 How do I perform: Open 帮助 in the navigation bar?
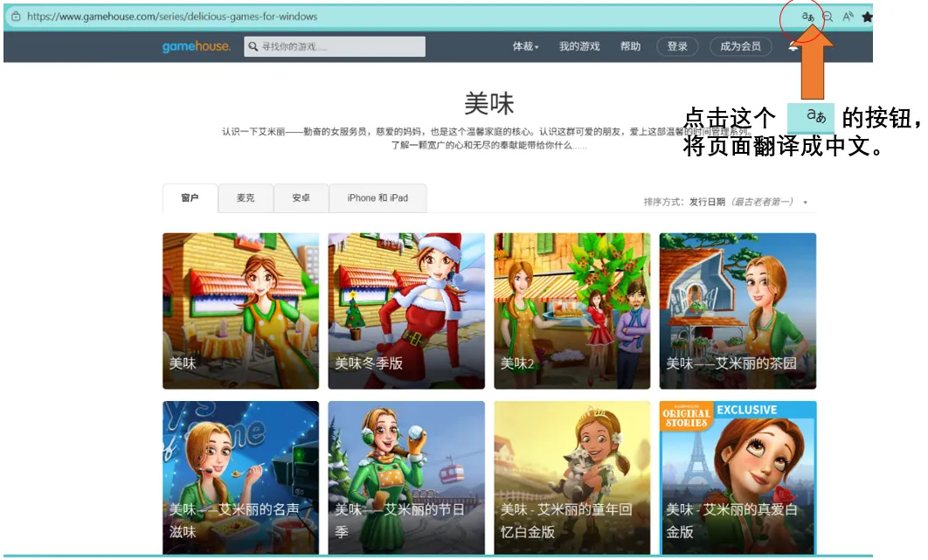click(630, 46)
